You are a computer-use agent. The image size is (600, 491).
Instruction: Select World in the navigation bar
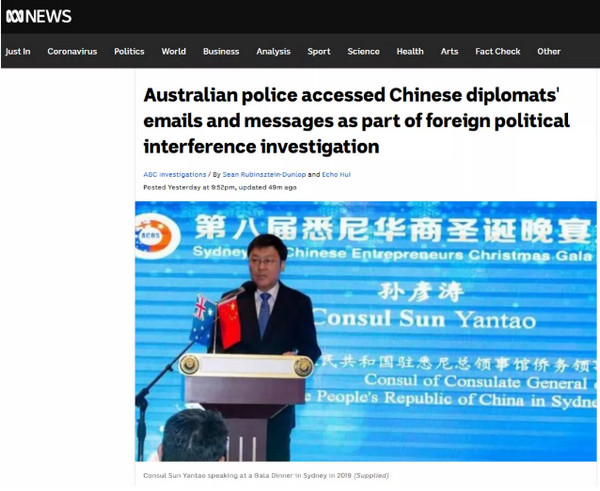pos(174,52)
